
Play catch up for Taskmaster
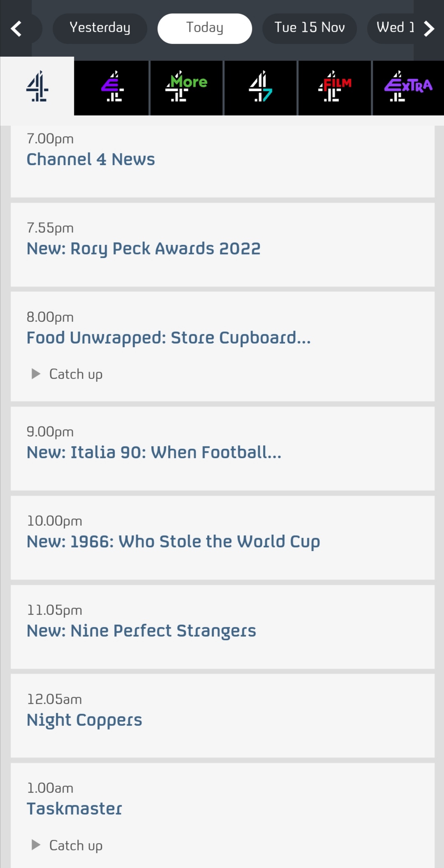[67, 845]
